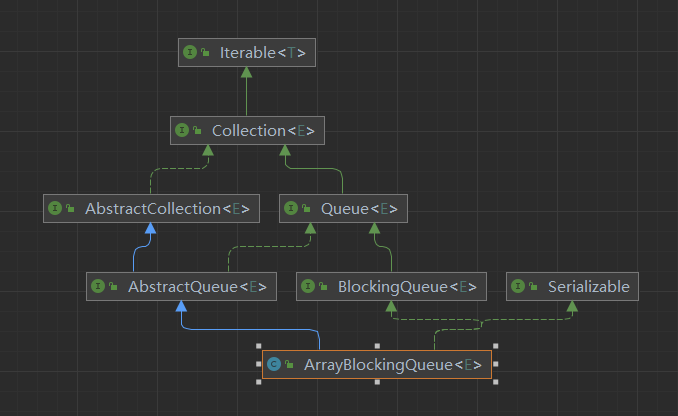This screenshot has width=678, height=416.
Task: Click the blue class icon on ArrayBlockingQueue<E>
Action: [x=274, y=365]
